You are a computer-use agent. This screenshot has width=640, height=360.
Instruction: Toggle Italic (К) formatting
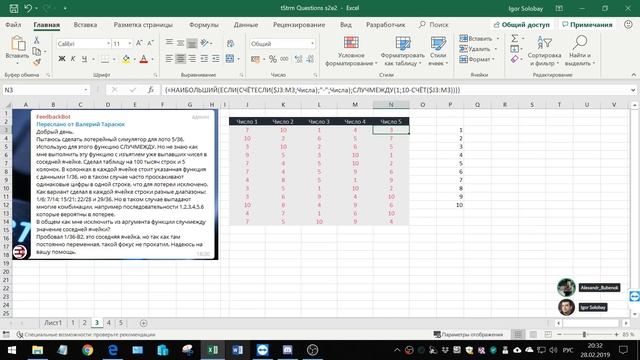(x=73, y=59)
